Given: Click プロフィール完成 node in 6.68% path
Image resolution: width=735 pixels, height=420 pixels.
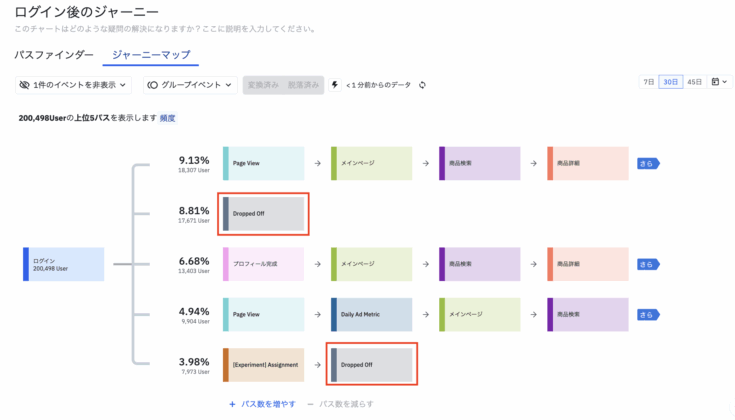Looking at the screenshot, I should [x=263, y=264].
